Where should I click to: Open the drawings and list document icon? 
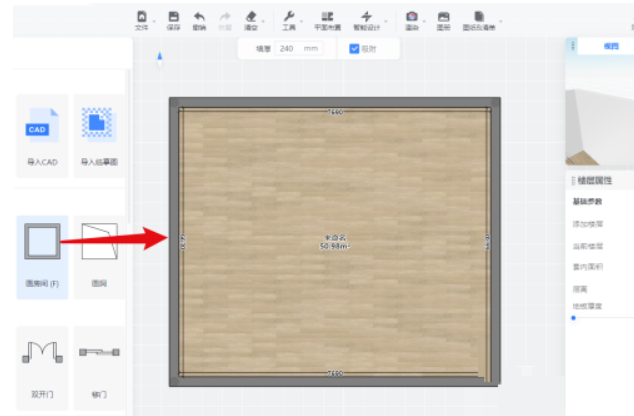tap(479, 17)
